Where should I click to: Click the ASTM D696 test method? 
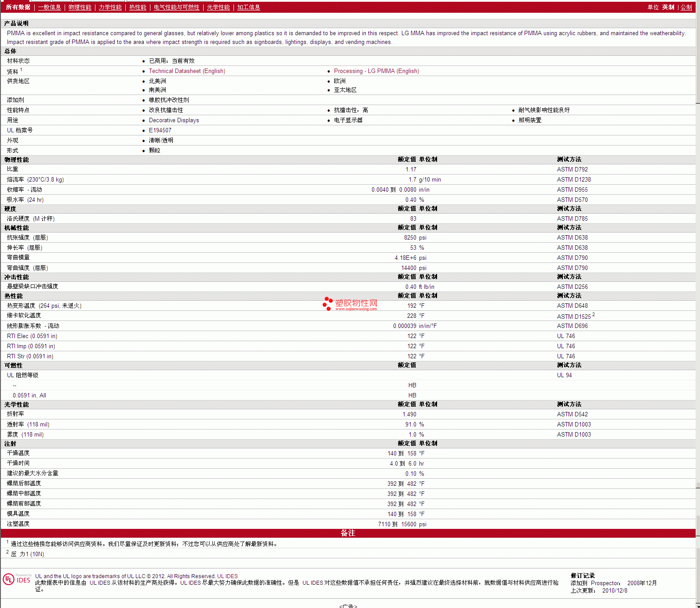click(x=572, y=326)
